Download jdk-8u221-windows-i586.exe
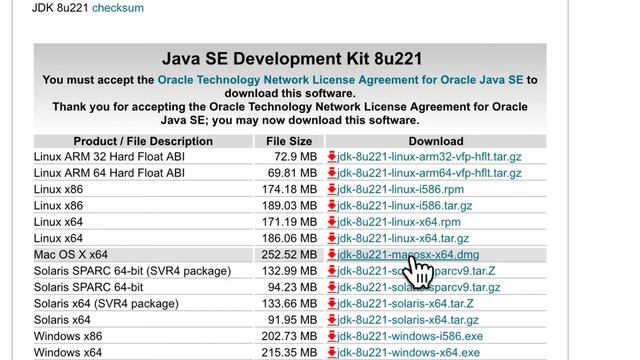 pos(410,336)
